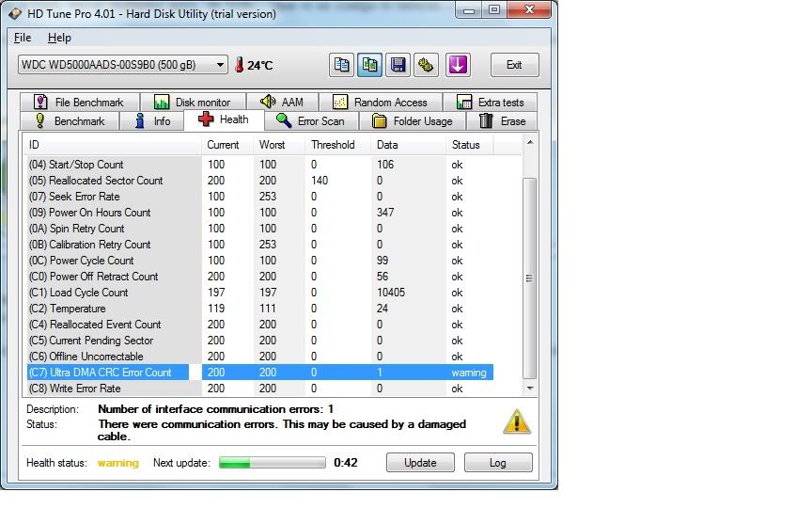The height and width of the screenshot is (508, 812).
Task: Click the thermometer temperature icon
Action: (x=239, y=65)
